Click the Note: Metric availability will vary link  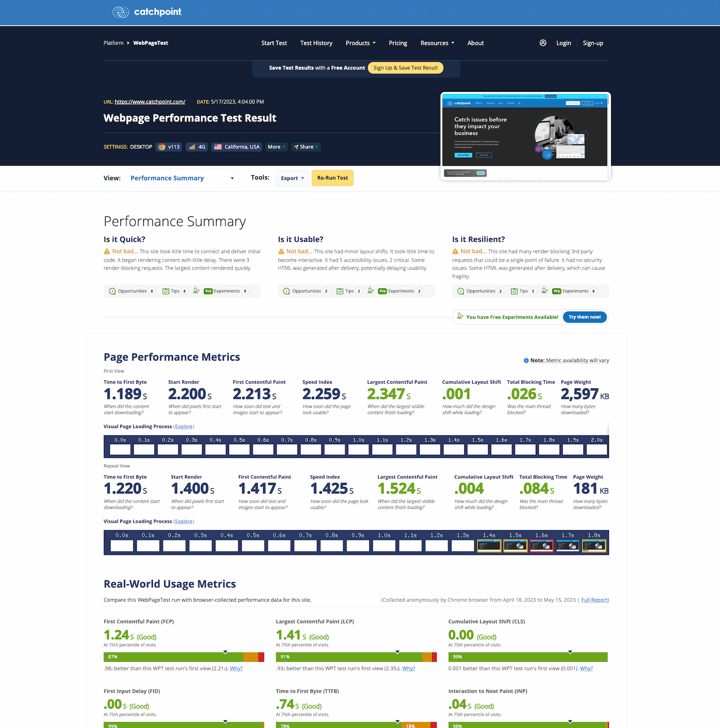pyautogui.click(x=570, y=361)
